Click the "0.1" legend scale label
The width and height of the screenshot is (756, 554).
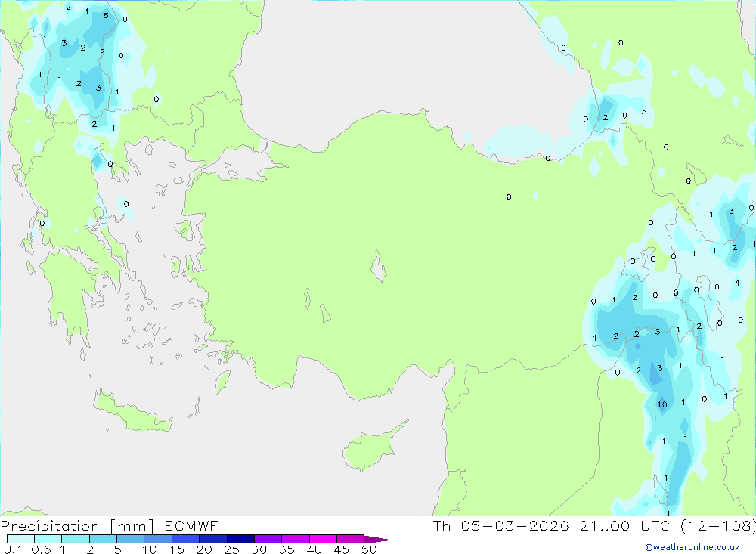click(x=13, y=549)
